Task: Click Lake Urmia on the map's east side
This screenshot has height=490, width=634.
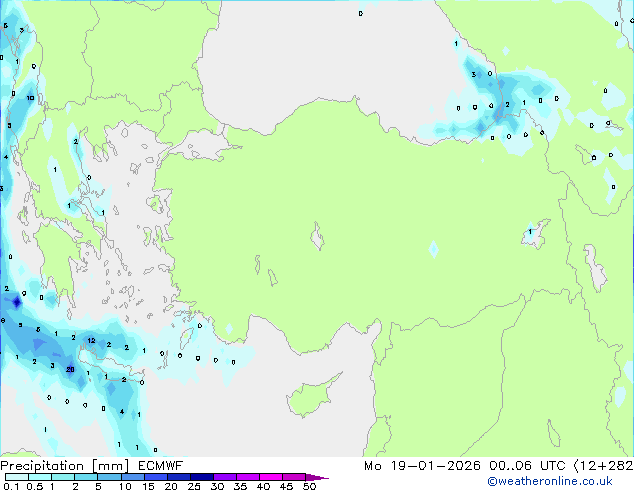Action: click(595, 267)
